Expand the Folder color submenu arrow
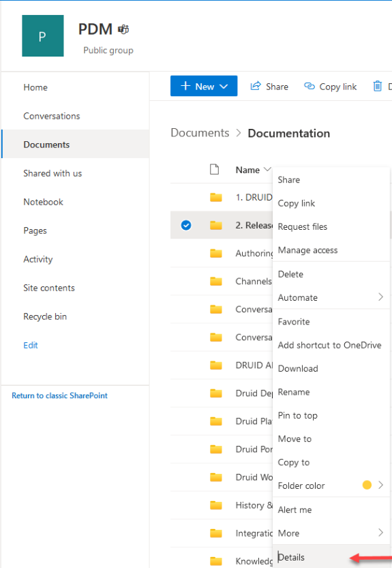Screen dimensions: 392x568 pos(380,485)
